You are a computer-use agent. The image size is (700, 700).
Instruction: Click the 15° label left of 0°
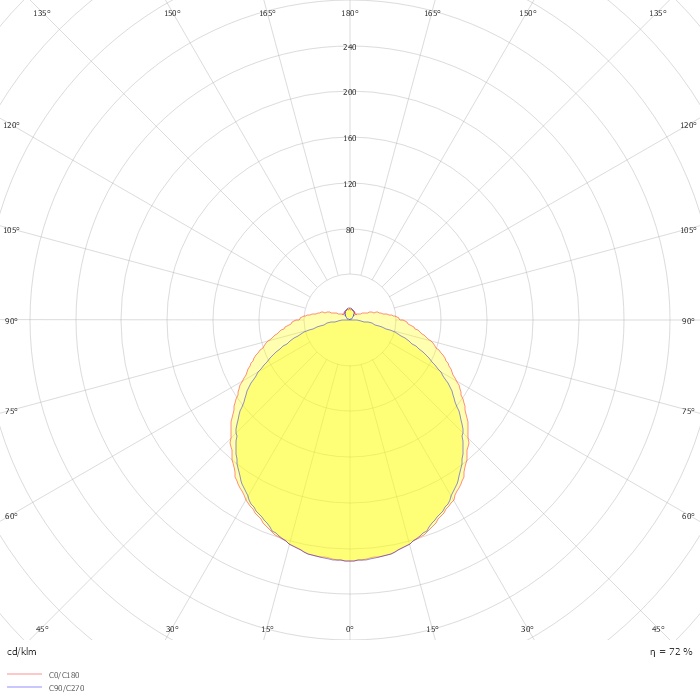[x=267, y=629]
